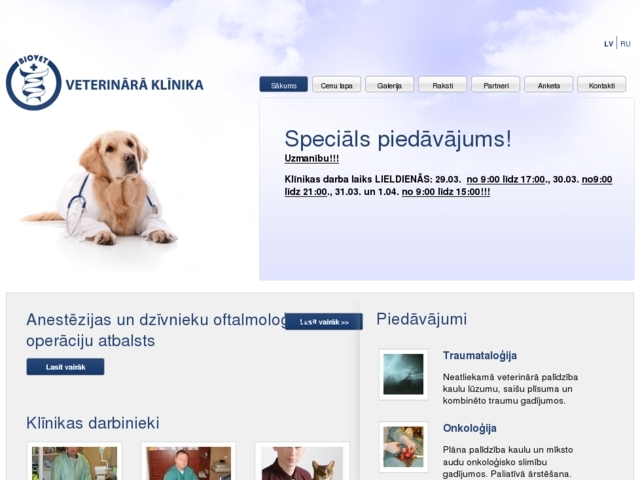The height and width of the screenshot is (480, 640).
Task: Click the Lasīt vairāk button under operāciju atbalsts
Action: (65, 367)
